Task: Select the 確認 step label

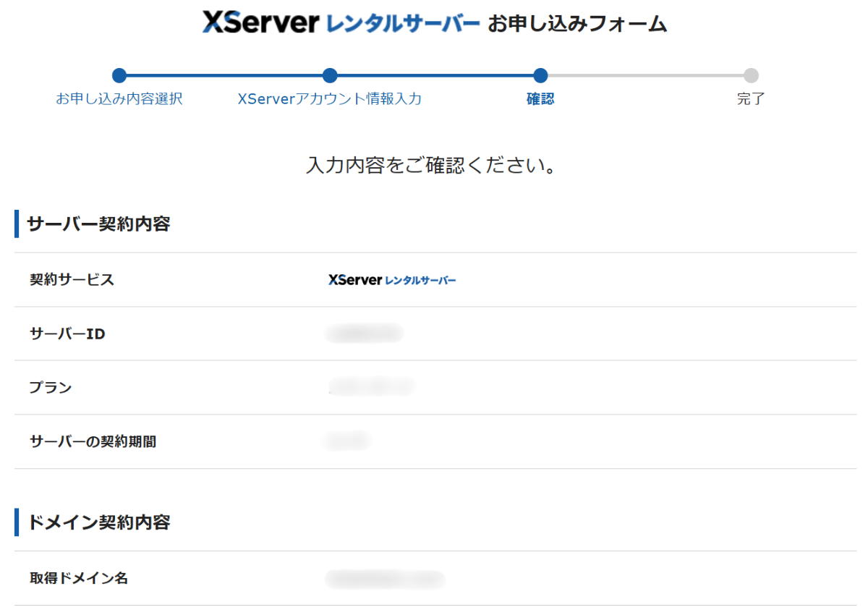Action: pos(540,99)
